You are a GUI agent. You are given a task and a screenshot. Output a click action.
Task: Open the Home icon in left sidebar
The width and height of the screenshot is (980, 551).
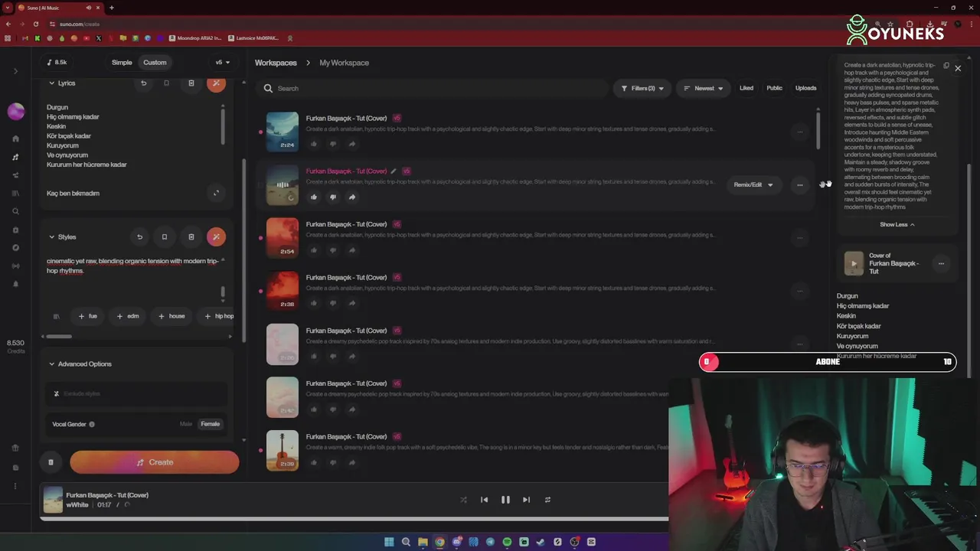[x=15, y=139]
